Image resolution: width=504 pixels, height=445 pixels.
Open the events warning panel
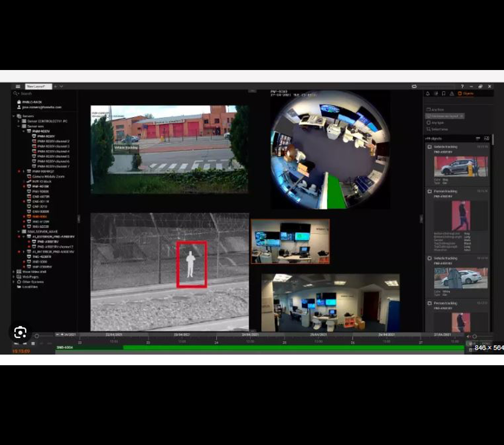(452, 93)
